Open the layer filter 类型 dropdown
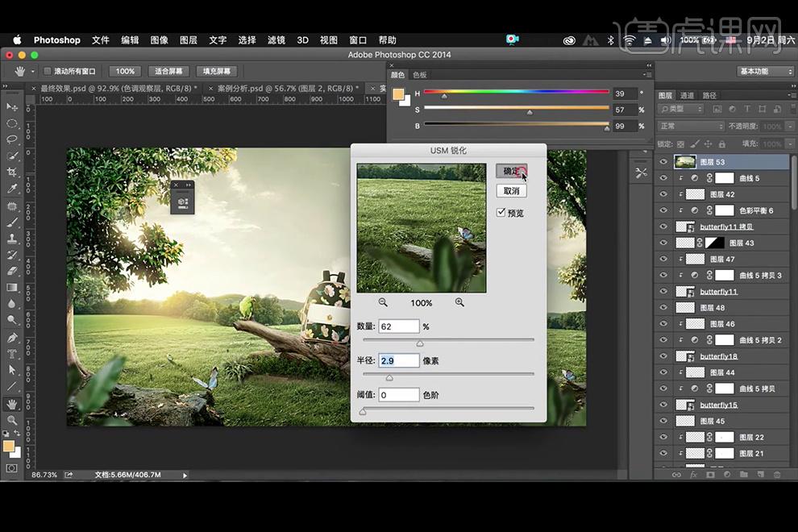 click(680, 109)
